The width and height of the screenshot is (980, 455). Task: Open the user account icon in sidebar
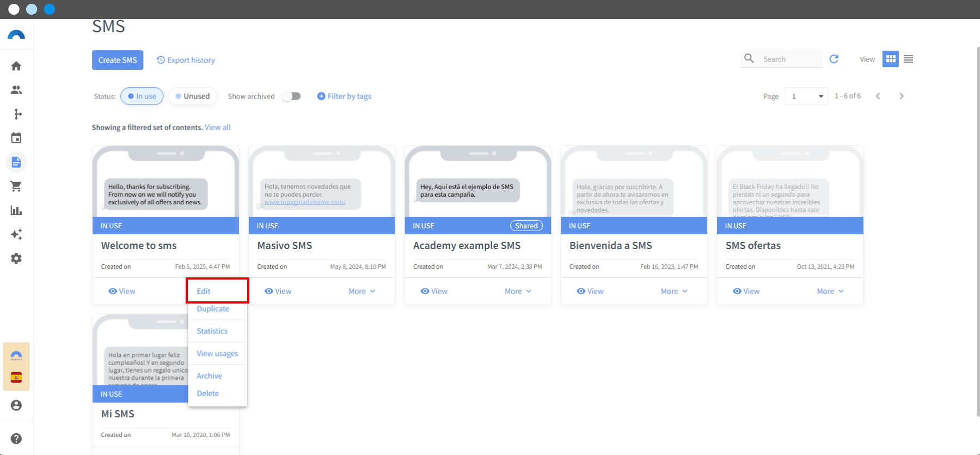point(16,405)
